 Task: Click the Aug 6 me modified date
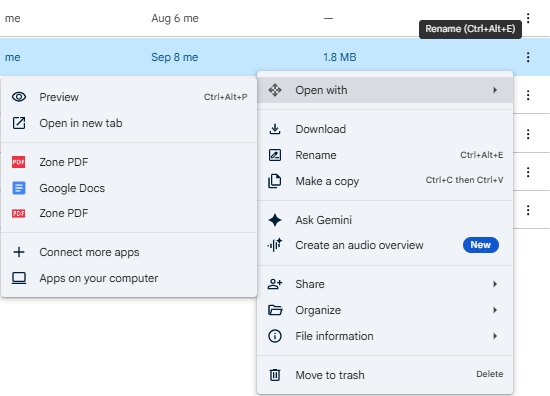[x=175, y=18]
